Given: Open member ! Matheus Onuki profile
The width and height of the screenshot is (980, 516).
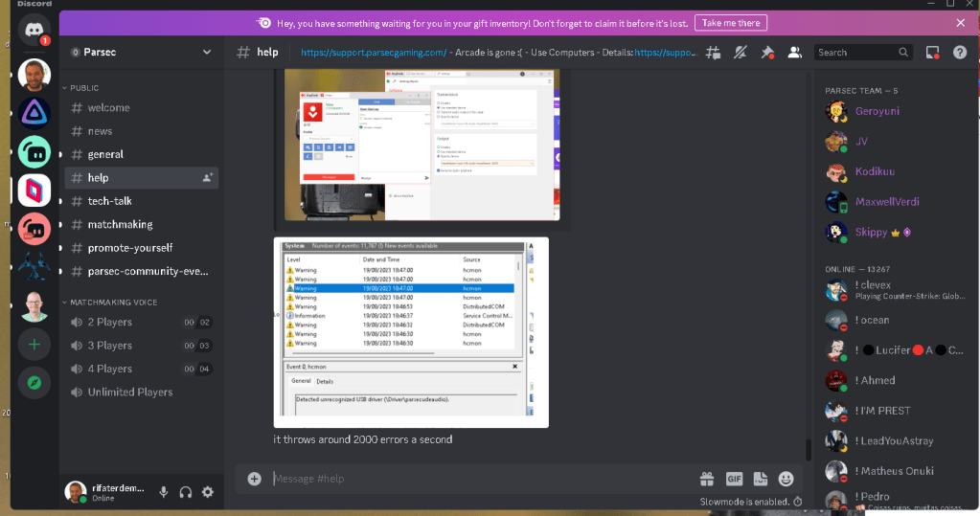Looking at the screenshot, I should pos(896,471).
